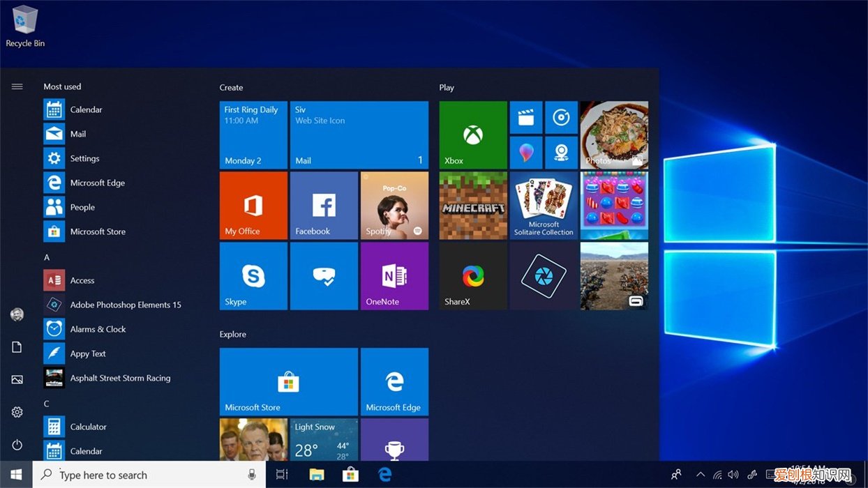The image size is (868, 488).
Task: Open File Explorer from the taskbar
Action: 317,475
